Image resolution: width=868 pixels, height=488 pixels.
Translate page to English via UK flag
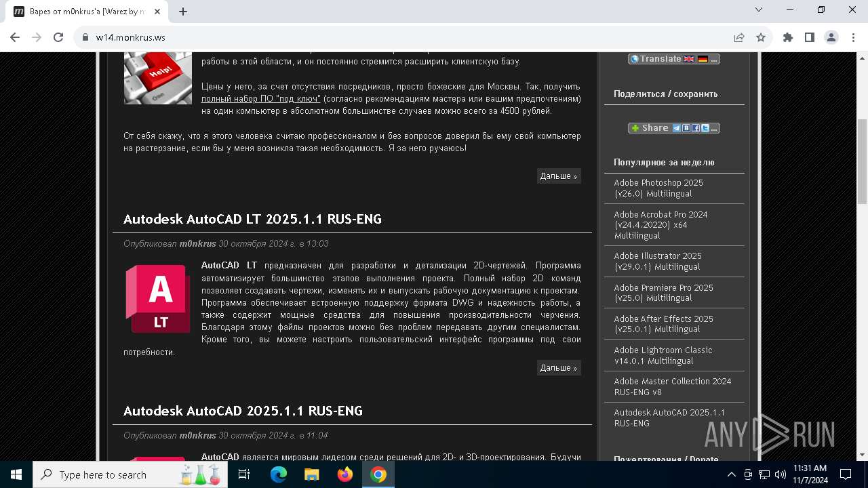pyautogui.click(x=689, y=59)
